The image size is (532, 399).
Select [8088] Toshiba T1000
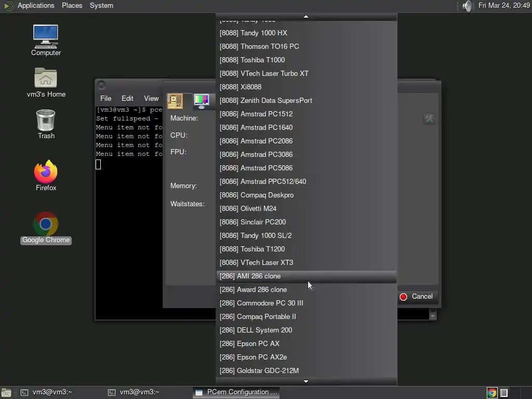coord(307,60)
